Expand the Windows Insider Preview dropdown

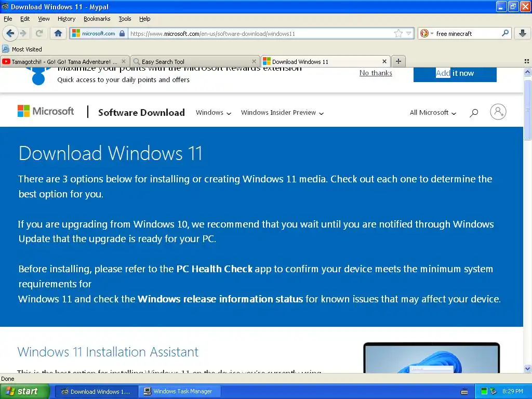[282, 113]
